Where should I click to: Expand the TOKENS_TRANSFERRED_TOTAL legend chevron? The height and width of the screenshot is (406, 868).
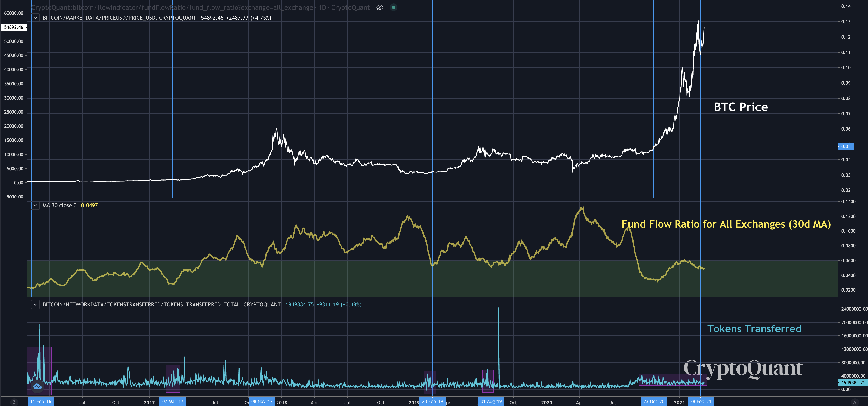click(35, 304)
